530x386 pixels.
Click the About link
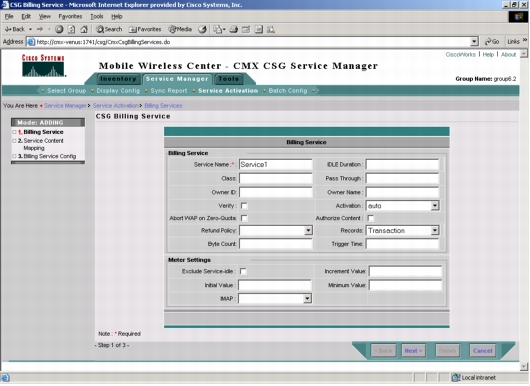click(x=508, y=54)
